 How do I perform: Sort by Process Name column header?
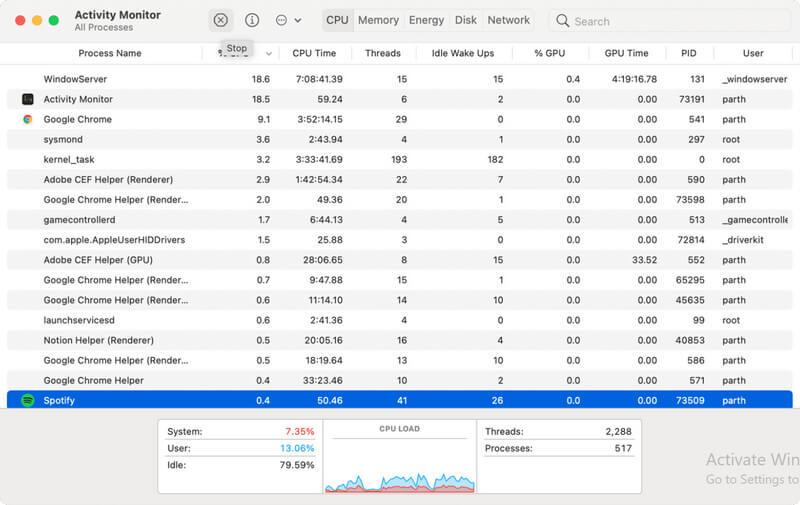(x=110, y=53)
